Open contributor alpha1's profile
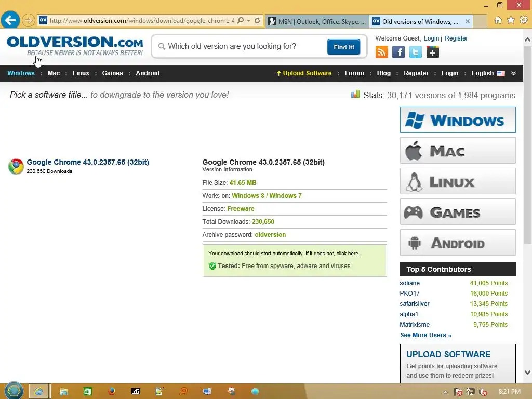532x399 pixels. [409, 314]
